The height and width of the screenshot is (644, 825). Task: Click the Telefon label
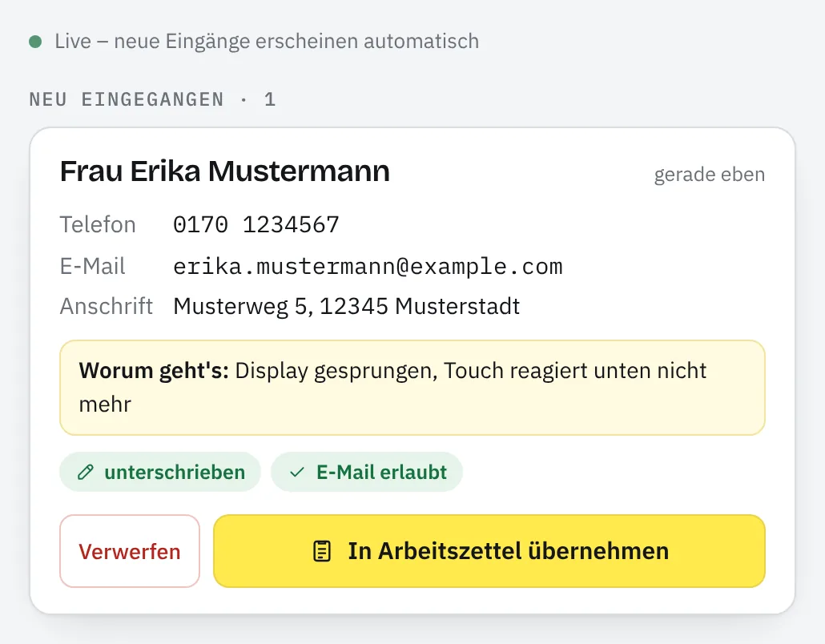[x=98, y=224]
